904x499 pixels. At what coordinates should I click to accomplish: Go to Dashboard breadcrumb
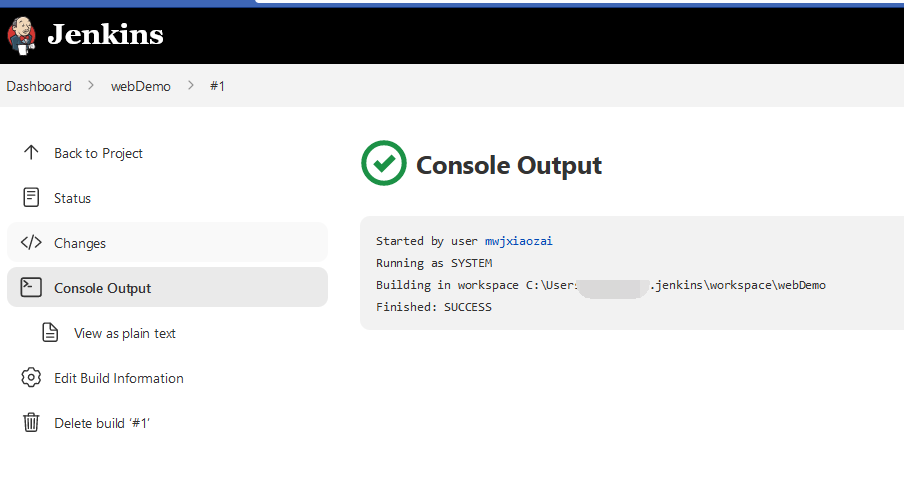(x=39, y=86)
